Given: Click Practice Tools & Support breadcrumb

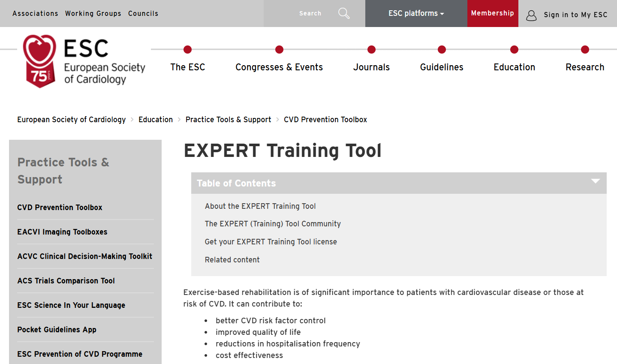Looking at the screenshot, I should point(228,120).
